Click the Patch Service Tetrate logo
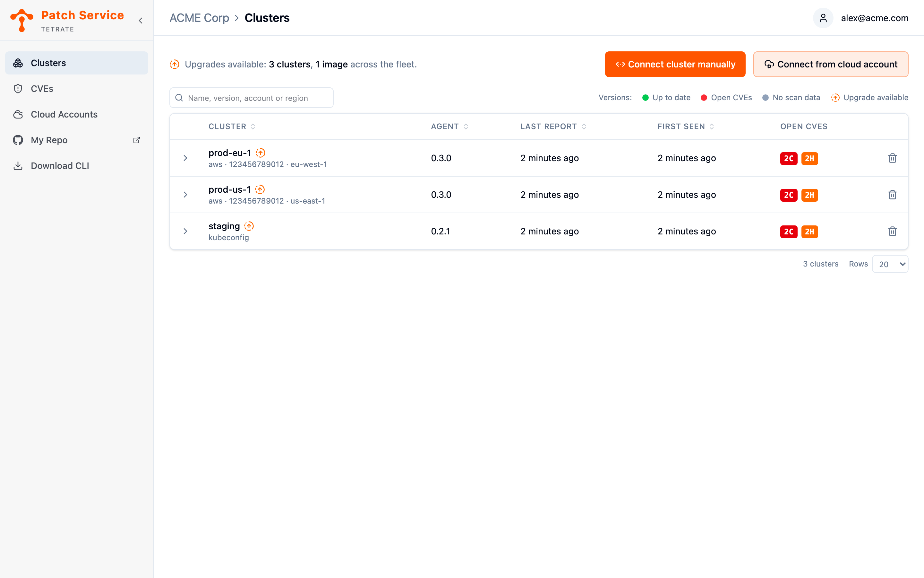The height and width of the screenshot is (578, 924). pos(67,20)
